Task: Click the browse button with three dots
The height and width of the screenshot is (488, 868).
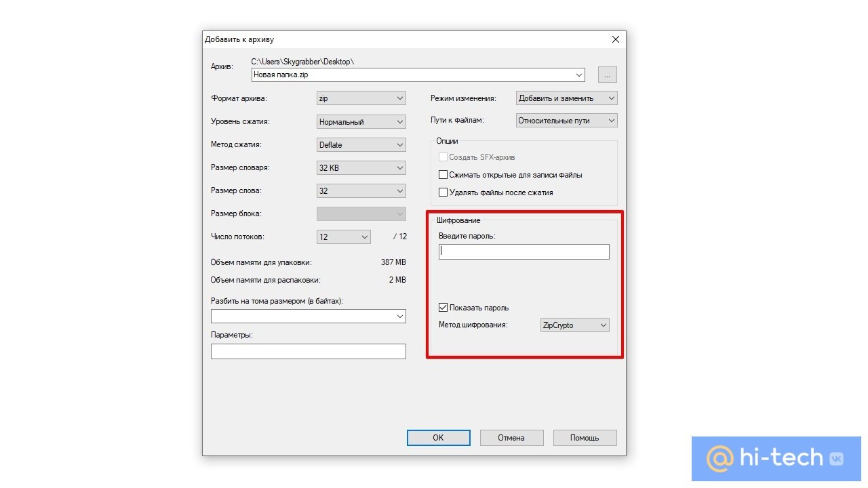Action: click(607, 75)
